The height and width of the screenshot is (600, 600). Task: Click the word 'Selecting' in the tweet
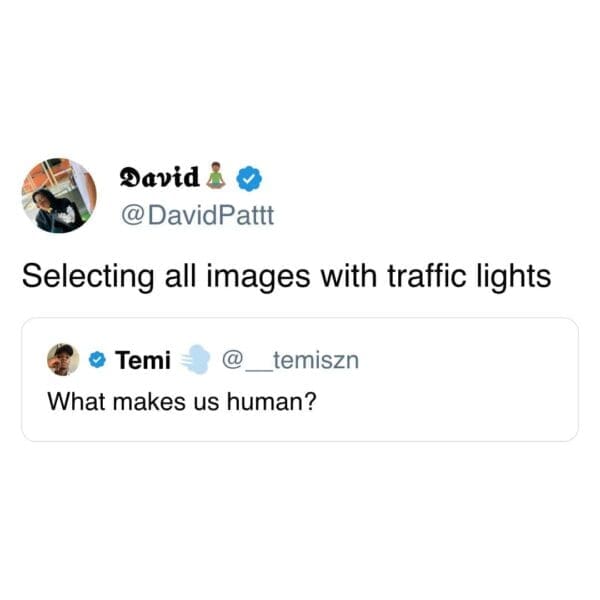coord(88,277)
